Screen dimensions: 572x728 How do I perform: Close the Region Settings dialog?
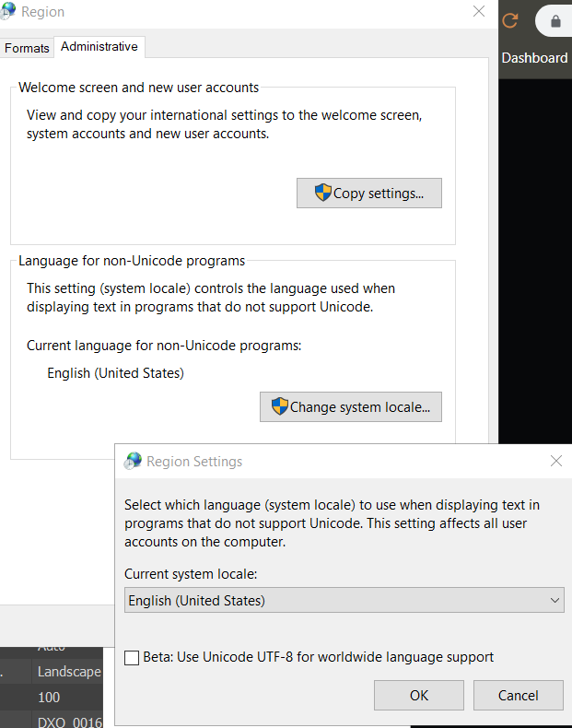(555, 461)
